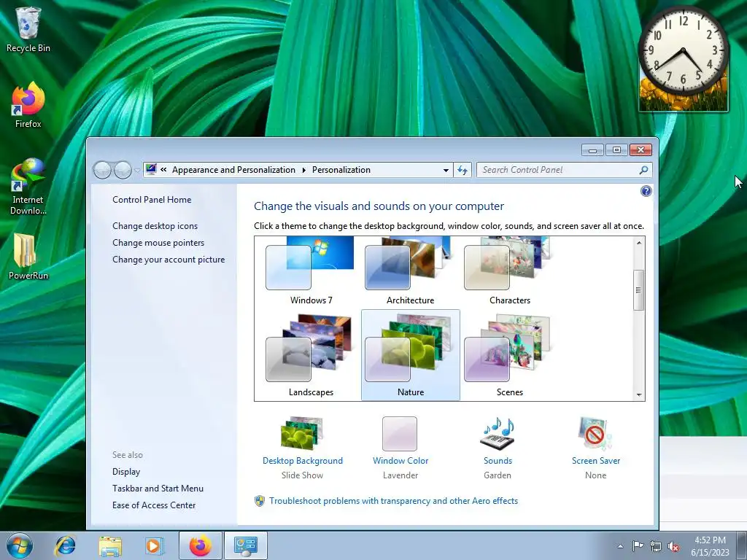
Task: Select the Nature theme
Action: click(410, 355)
